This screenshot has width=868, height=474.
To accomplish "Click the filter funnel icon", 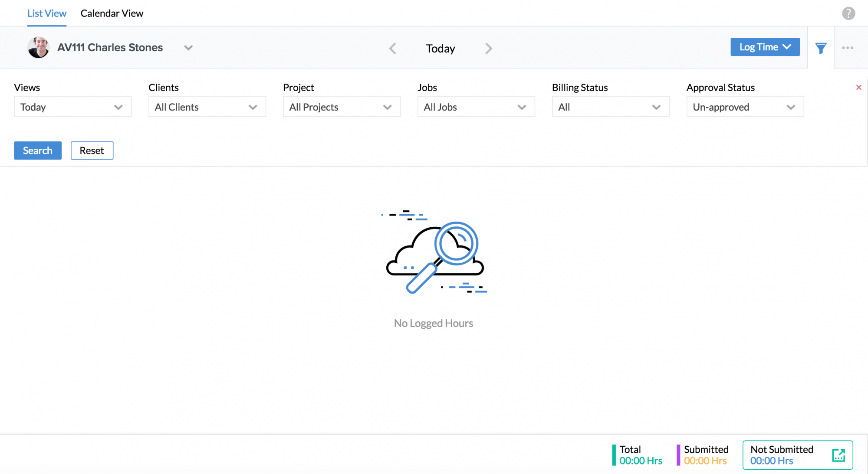I will 821,48.
